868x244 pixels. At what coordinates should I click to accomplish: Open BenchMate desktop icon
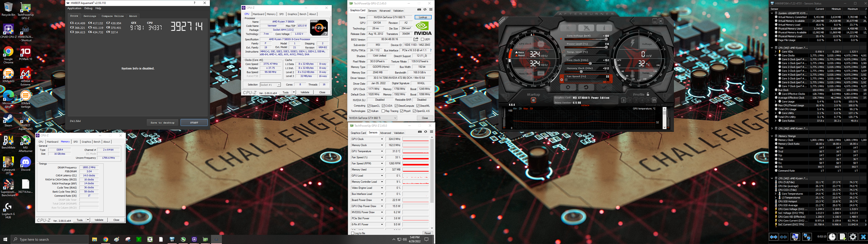8,142
